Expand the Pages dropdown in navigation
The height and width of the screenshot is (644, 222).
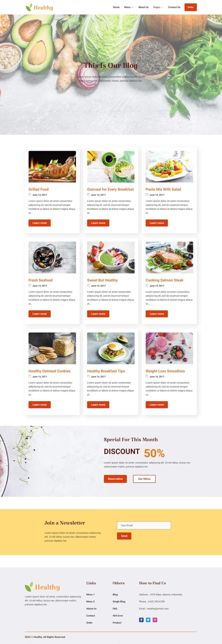pyautogui.click(x=158, y=7)
